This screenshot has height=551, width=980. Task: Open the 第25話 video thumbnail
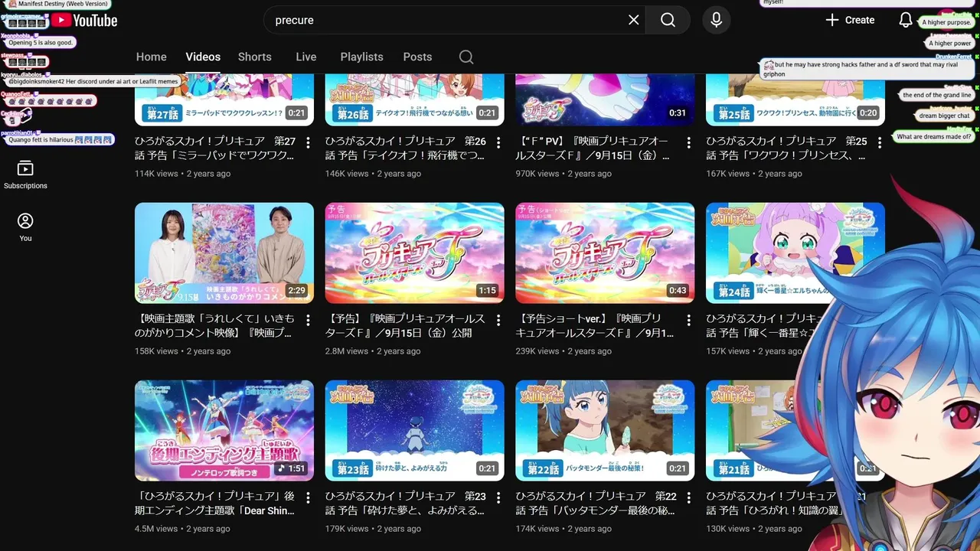point(795,99)
